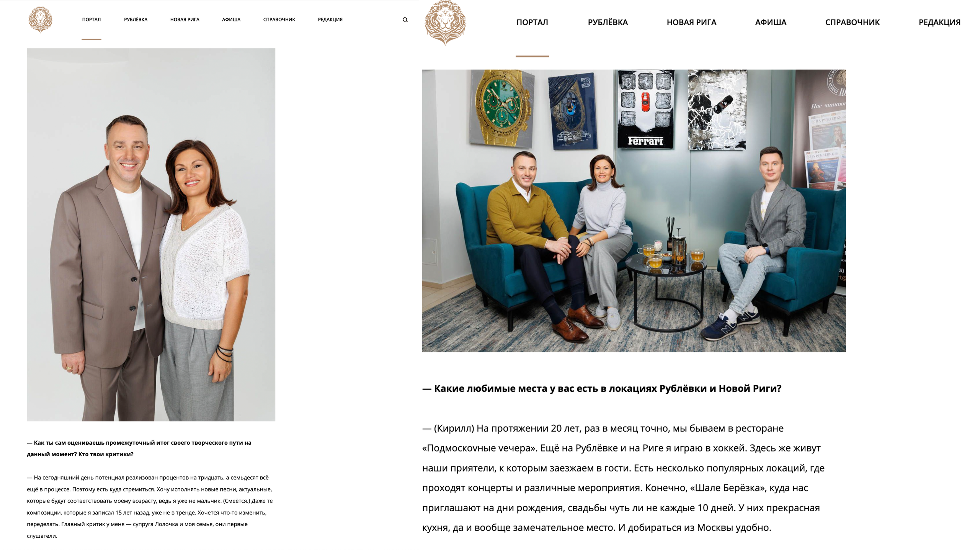980x550 pixels.
Task: Open РЕДАКЦИЯ in the left navigation
Action: [x=330, y=20]
